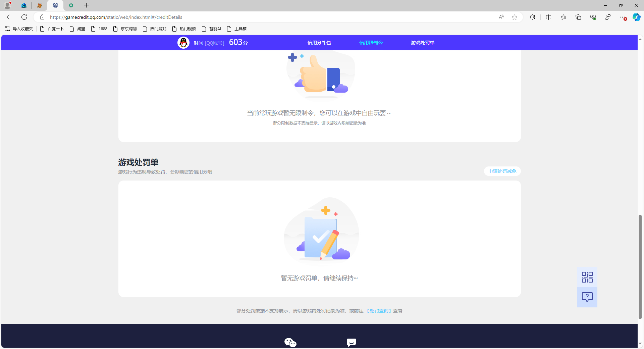Screen dimensions: 644x349
Task: Open favorites list icon
Action: pos(563,17)
